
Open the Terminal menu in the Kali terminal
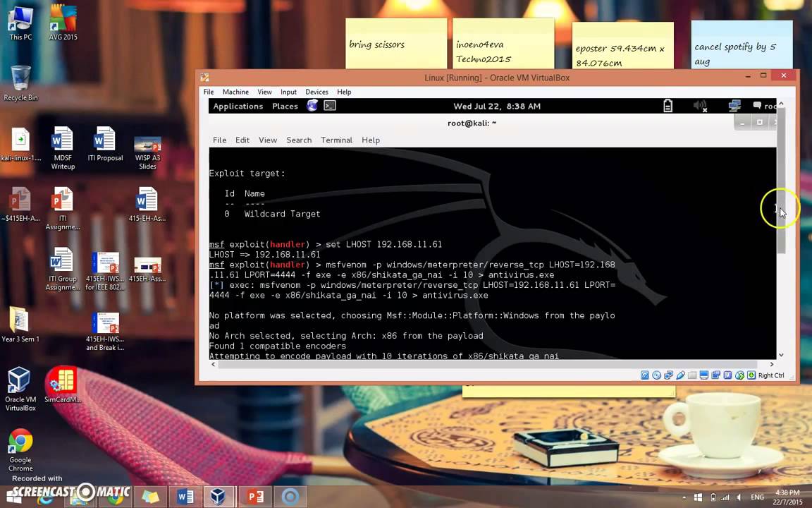pyautogui.click(x=337, y=140)
